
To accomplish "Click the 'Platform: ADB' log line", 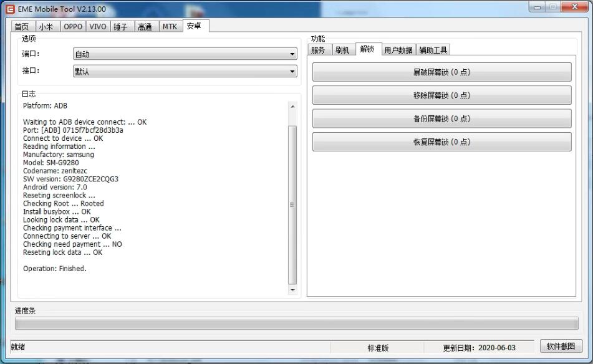I will pyautogui.click(x=45, y=106).
